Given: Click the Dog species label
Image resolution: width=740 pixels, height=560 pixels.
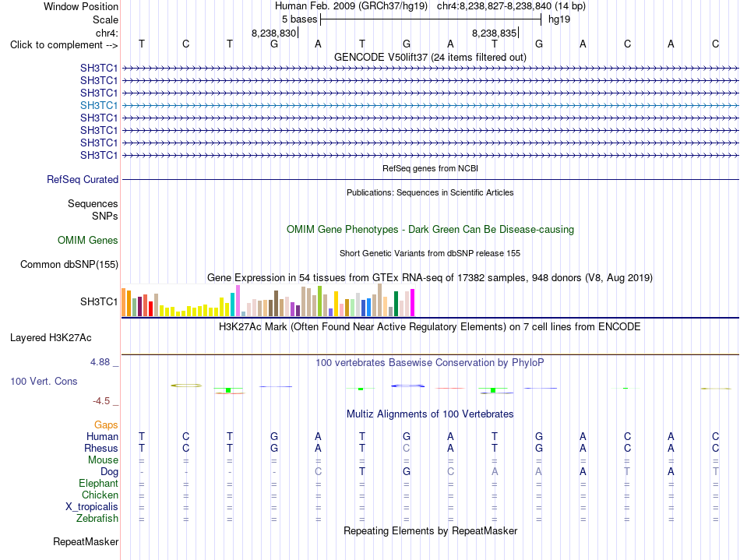Looking at the screenshot, I should [109, 472].
